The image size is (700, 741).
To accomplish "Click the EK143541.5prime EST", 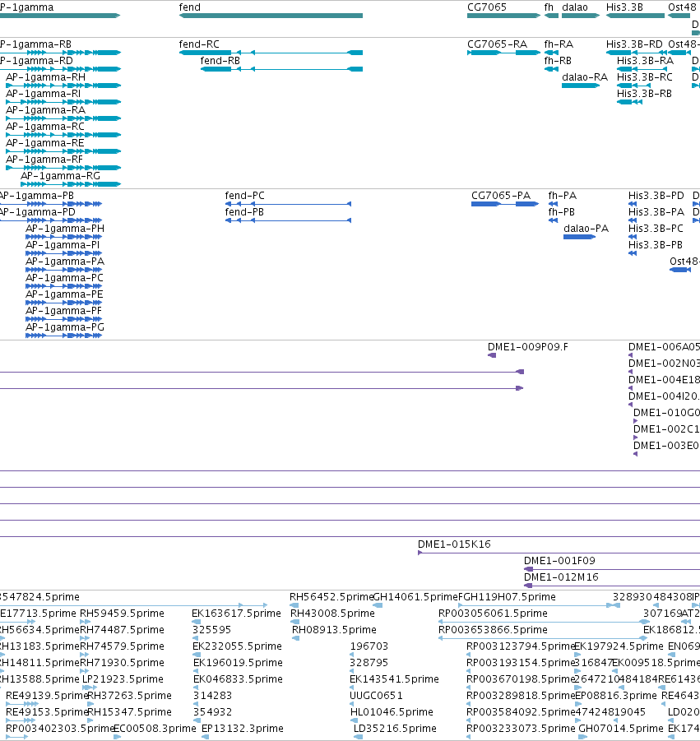I will coord(353,688).
